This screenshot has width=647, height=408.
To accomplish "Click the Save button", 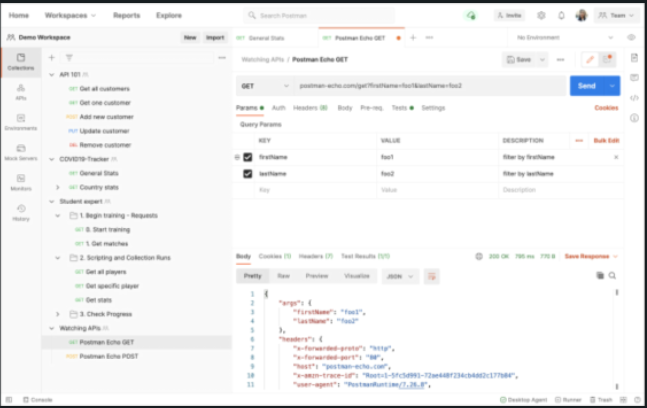I will [519, 60].
